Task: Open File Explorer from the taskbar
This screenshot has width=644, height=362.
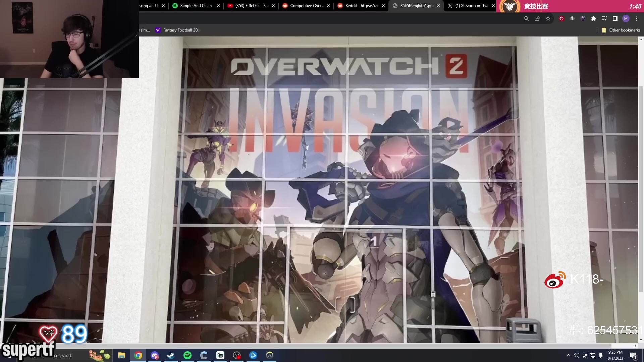Action: click(x=122, y=355)
